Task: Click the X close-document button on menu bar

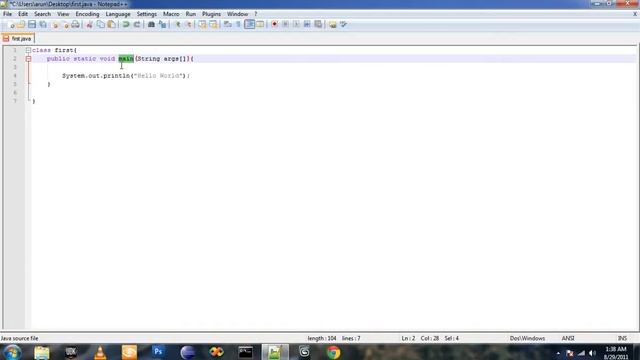Action: pos(635,14)
